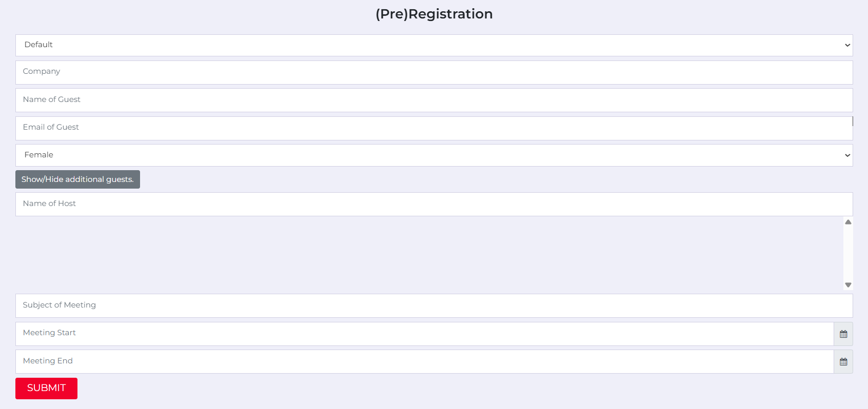Focus the Meeting End field
Image resolution: width=868 pixels, height=409 pixels.
tap(425, 362)
